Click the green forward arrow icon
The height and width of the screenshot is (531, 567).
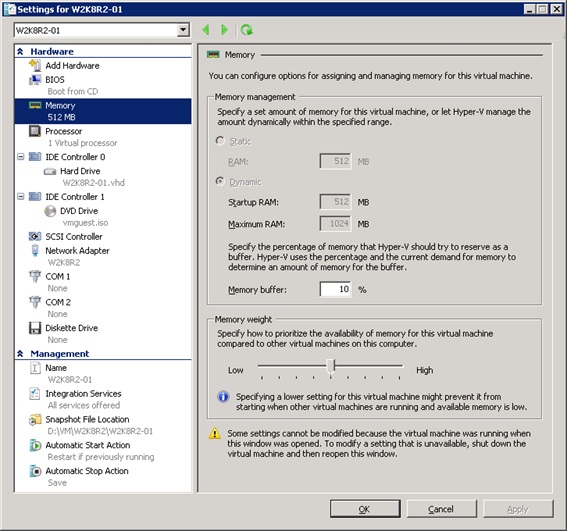tap(225, 30)
